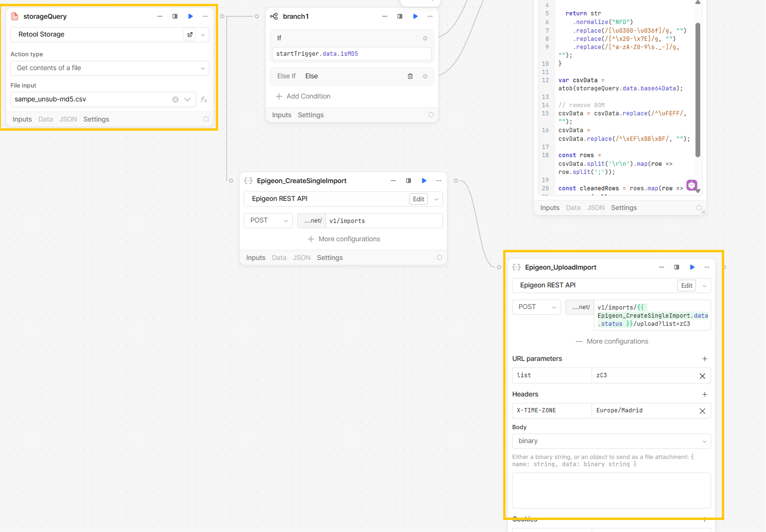Toggle fx mode for File input

coord(204,99)
